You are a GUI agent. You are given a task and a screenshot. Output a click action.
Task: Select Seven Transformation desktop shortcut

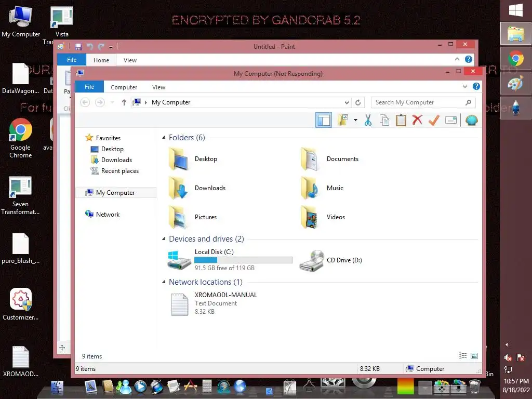click(x=20, y=196)
